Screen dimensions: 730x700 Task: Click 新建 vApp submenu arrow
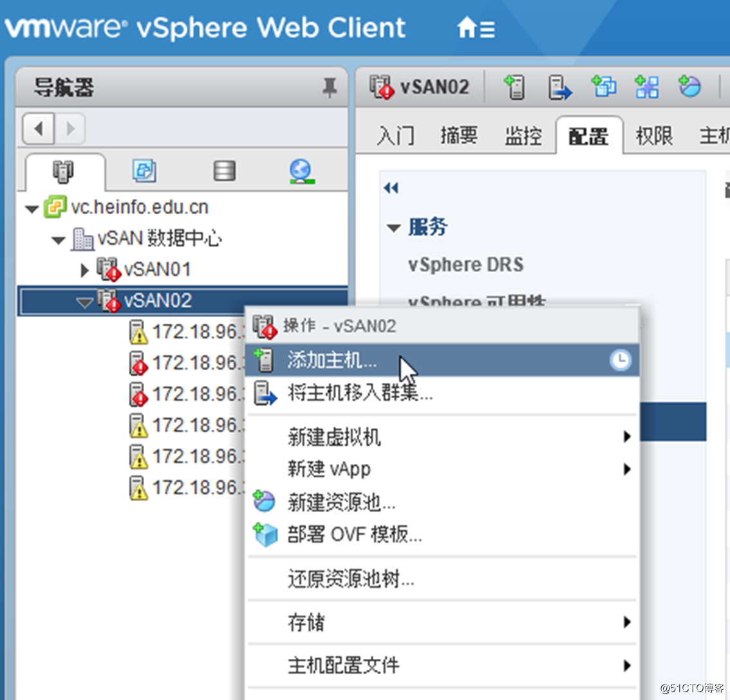coord(627,469)
